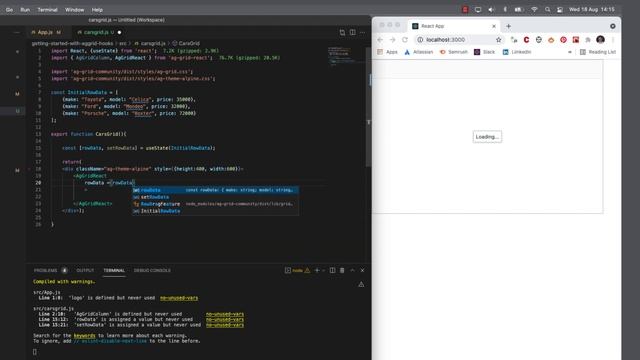Screen dimensions: 640x360
Task: Open no-unused-vars link for AgGridColumn warning
Action: (225, 314)
